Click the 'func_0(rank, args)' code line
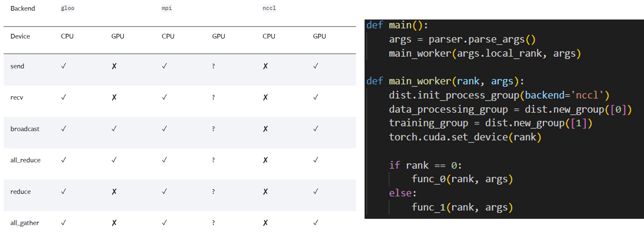The image size is (644, 238). [462, 179]
